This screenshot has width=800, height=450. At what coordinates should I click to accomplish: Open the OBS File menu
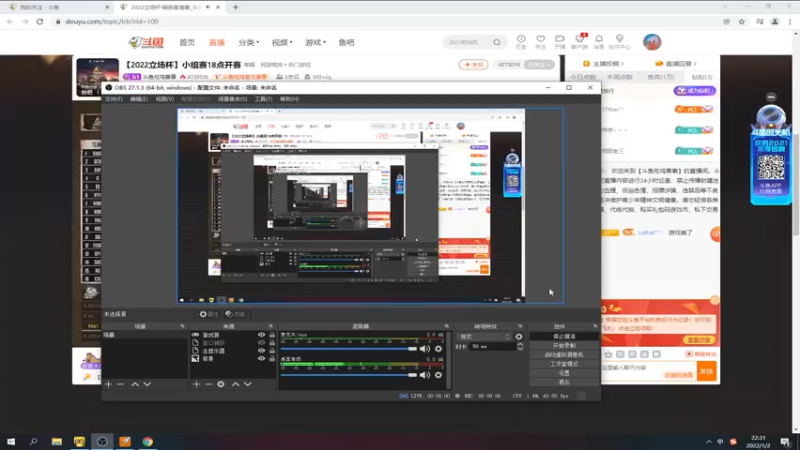113,99
